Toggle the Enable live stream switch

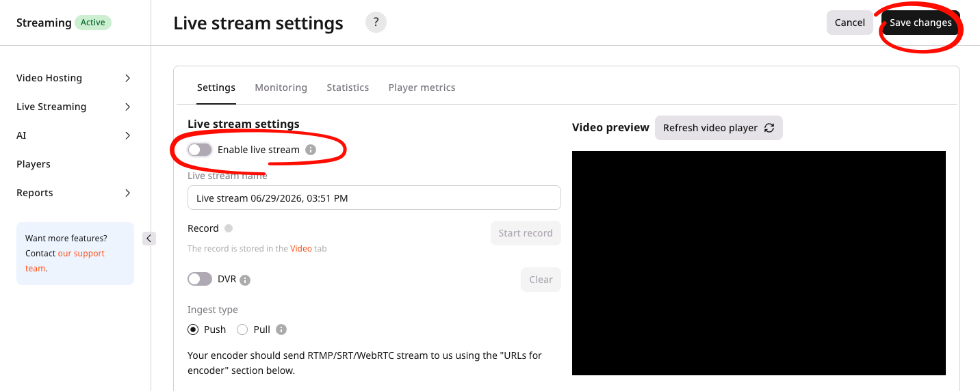(x=200, y=150)
